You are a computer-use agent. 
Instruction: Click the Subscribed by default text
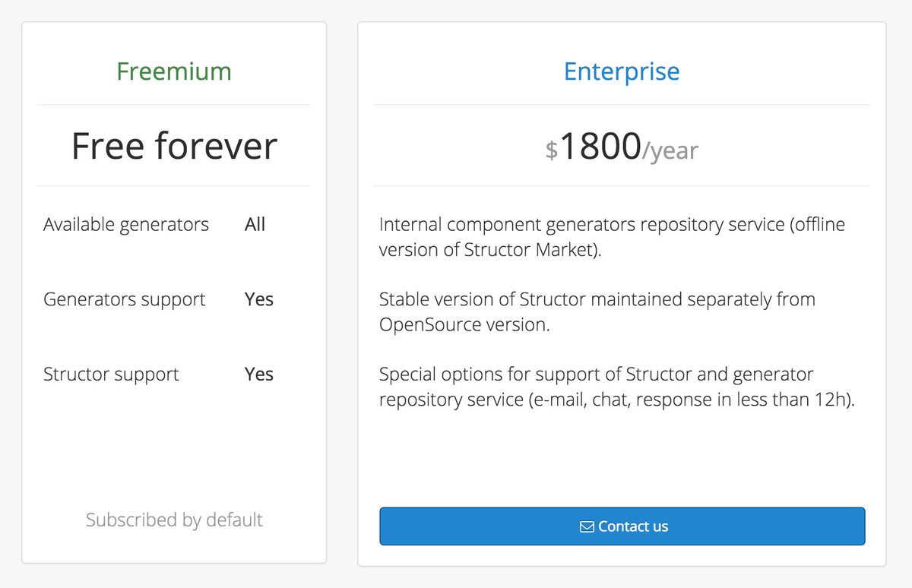(174, 520)
